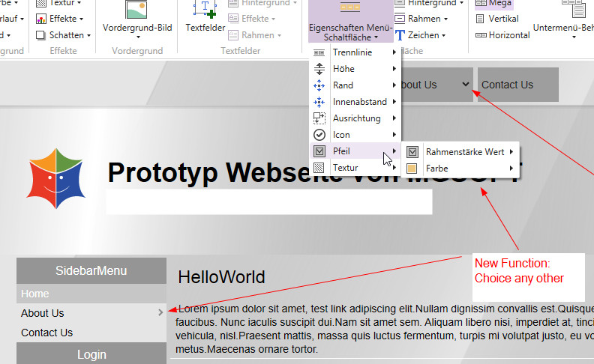Click the Innenabstand padding icon
Screen dimensions: 594x364
(319, 102)
